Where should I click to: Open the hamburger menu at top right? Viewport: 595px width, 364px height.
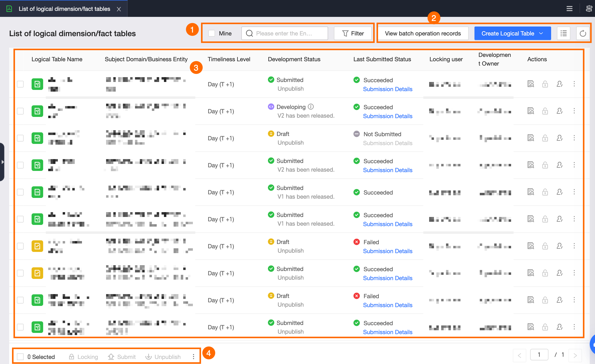[569, 9]
